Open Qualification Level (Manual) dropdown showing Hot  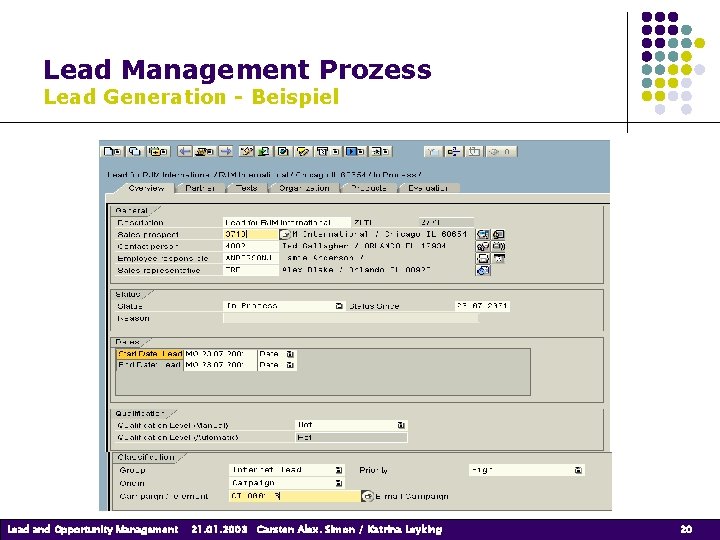(x=401, y=425)
